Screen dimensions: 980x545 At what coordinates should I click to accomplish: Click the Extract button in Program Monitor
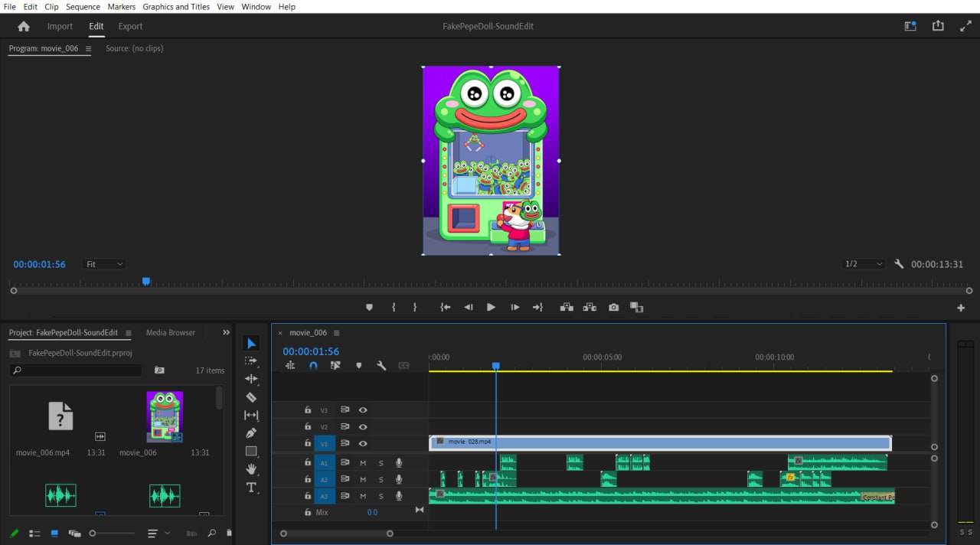pos(590,307)
